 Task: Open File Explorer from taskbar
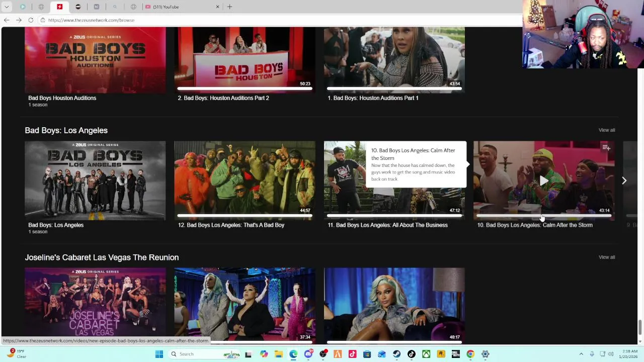[278, 354]
